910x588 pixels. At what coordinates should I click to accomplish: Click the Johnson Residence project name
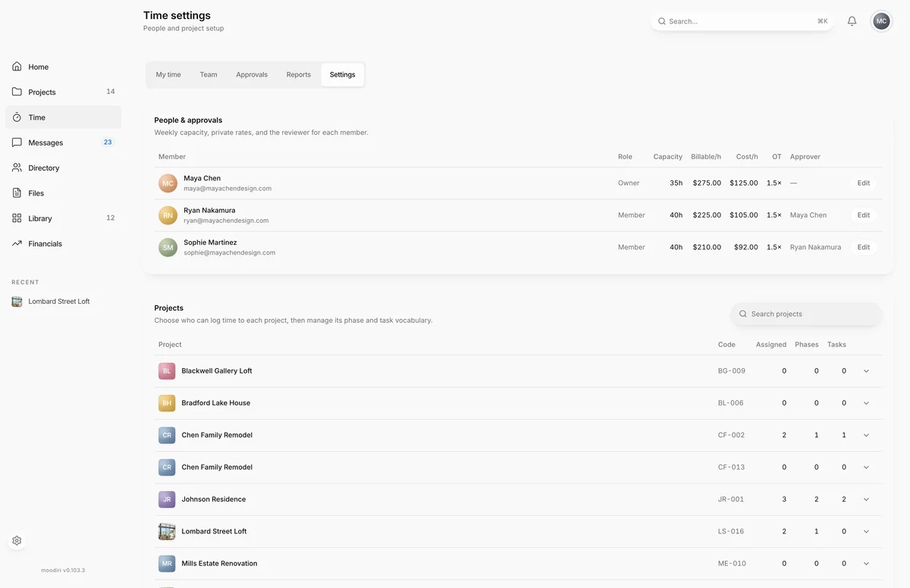coord(214,499)
